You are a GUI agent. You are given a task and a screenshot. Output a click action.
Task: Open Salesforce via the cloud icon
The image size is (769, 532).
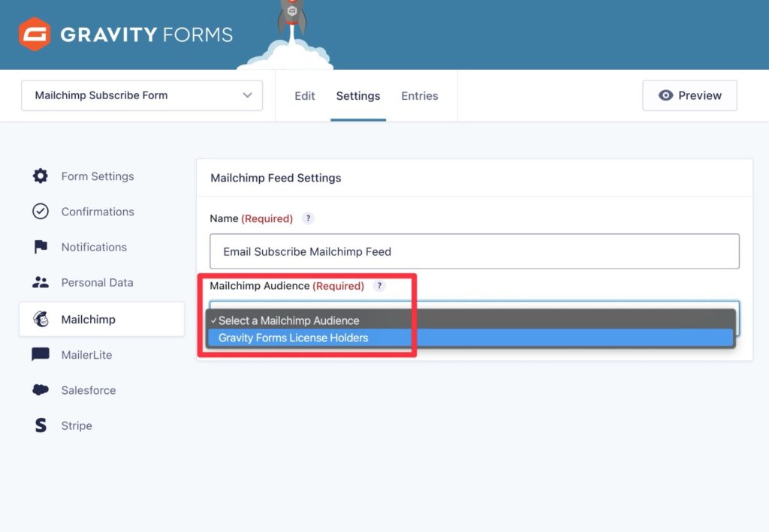click(x=40, y=389)
